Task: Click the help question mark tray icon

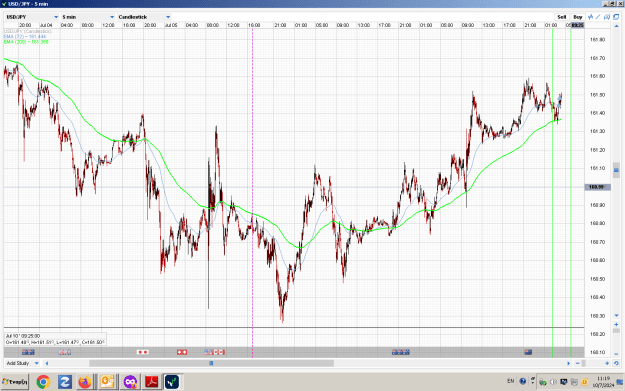Action: click(523, 381)
